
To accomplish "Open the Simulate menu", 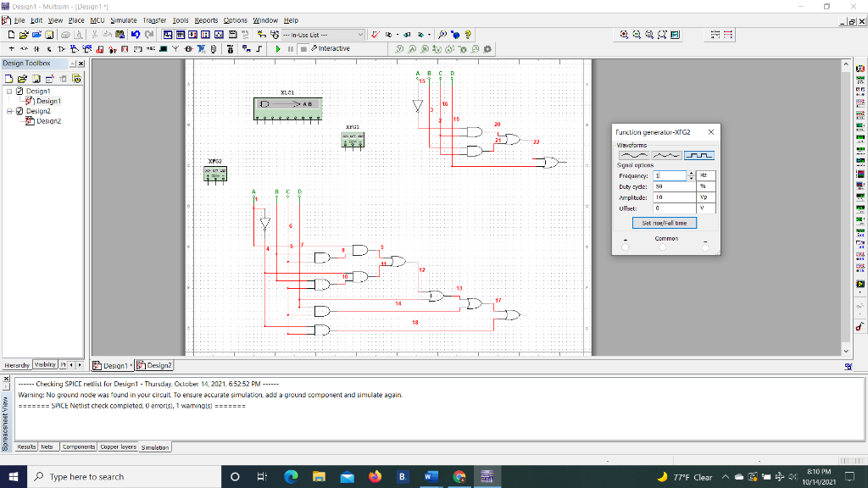I will point(124,20).
